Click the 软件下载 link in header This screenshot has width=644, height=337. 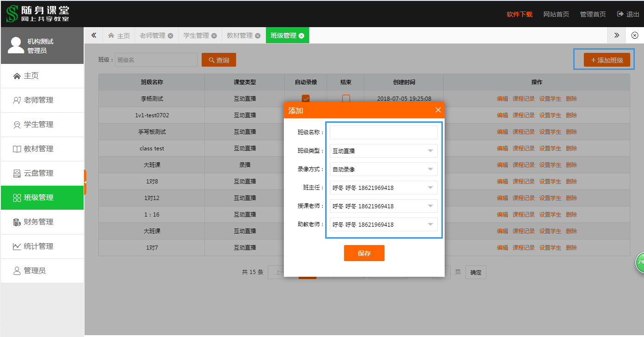(x=519, y=14)
